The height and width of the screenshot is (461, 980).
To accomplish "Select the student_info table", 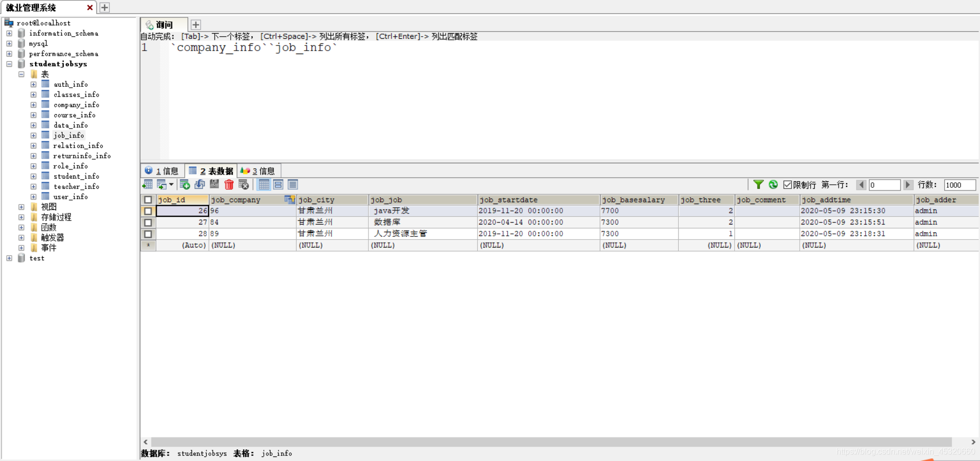I will [76, 176].
